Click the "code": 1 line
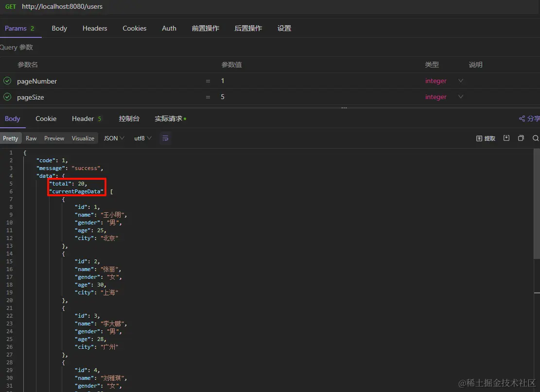The width and height of the screenshot is (540, 392). pyautogui.click(x=52, y=160)
